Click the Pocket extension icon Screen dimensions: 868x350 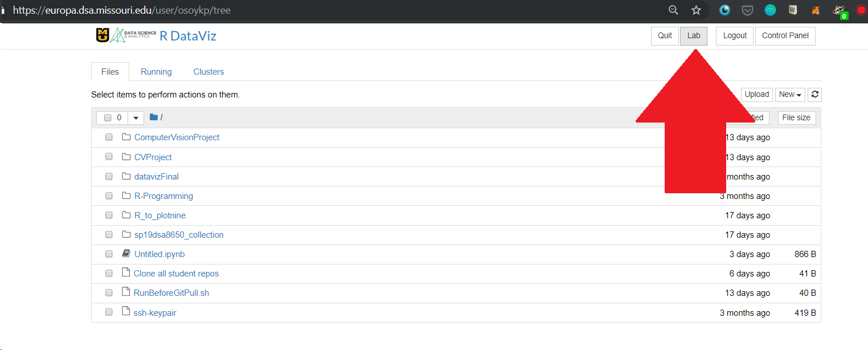pos(747,10)
